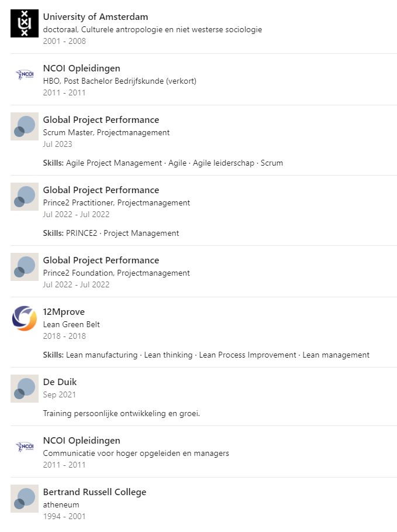Open the De Duik title link
397x532 pixels.
pyautogui.click(x=60, y=382)
